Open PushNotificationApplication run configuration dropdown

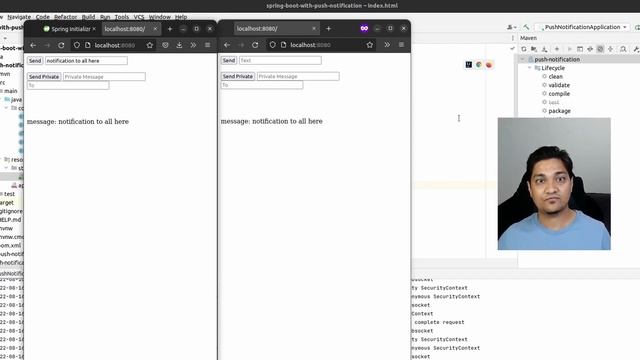click(x=582, y=27)
